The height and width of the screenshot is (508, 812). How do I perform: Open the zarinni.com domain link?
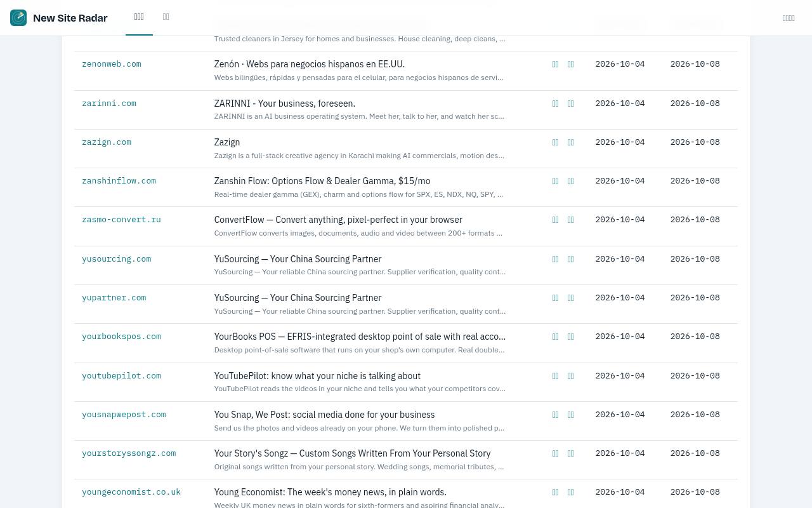109,104
